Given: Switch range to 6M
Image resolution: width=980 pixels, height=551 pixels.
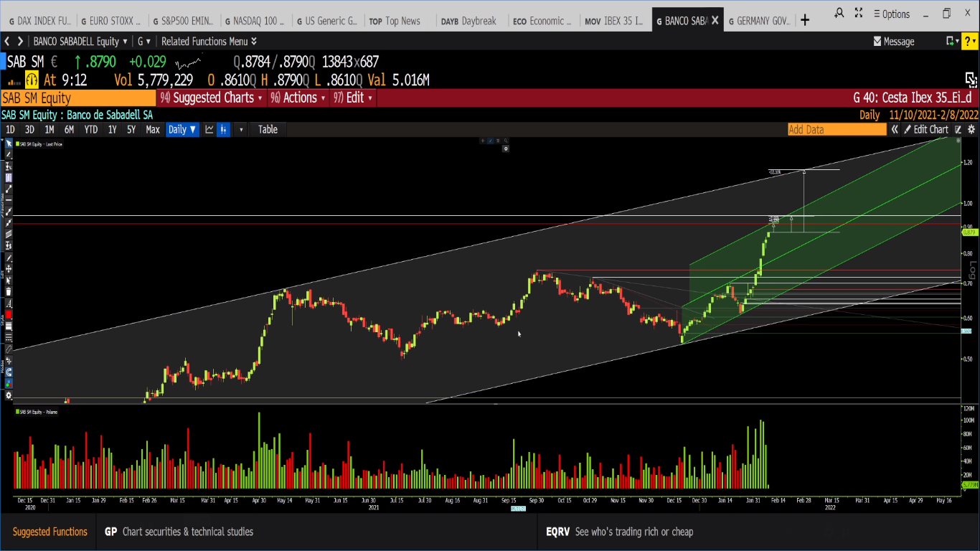Looking at the screenshot, I should tap(69, 130).
